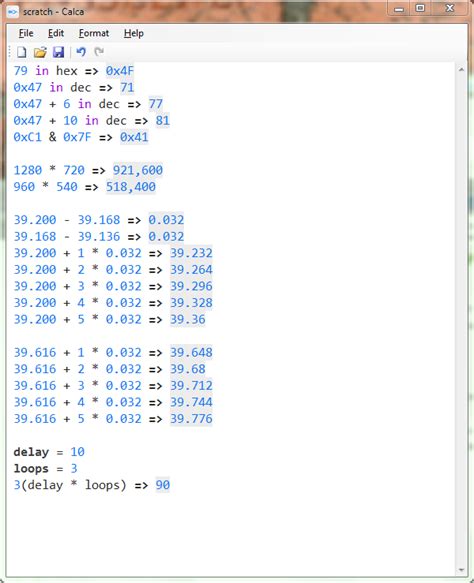Image resolution: width=474 pixels, height=583 pixels.
Task: Click the result 39.328
Action: 191,303
